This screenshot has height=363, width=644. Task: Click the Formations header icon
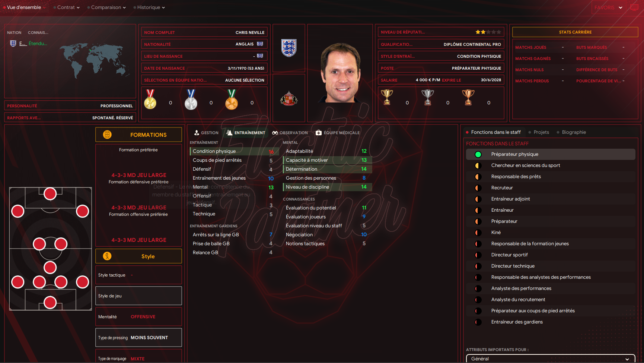coord(107,135)
